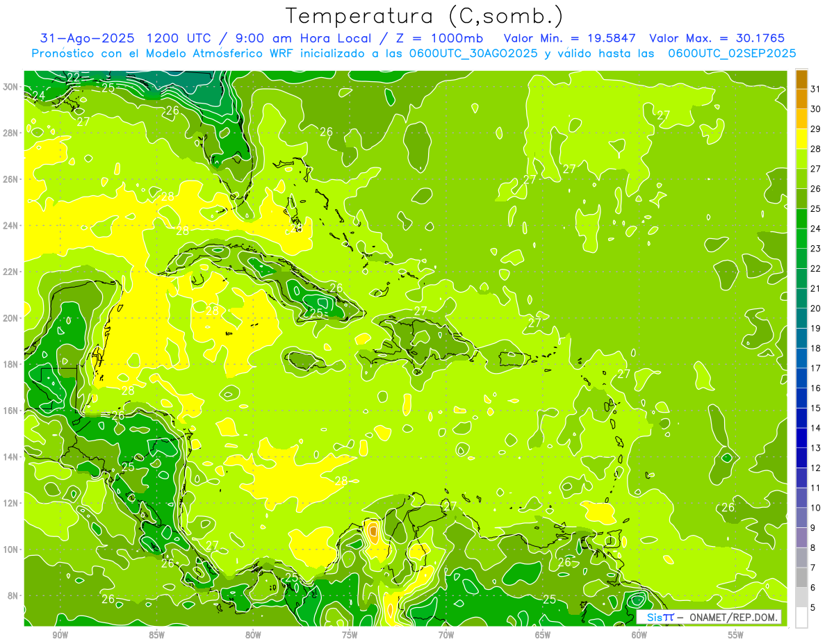
Task: Click the legend scale value "12"
Action: tap(816, 468)
